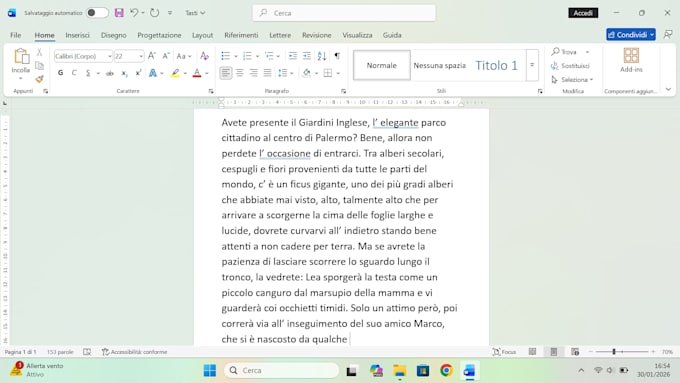Open Add-ins

click(631, 60)
